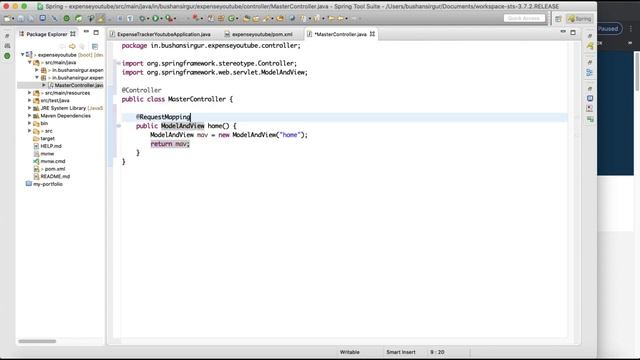Click the New file wizard toolbar icon
Screen dimensions: 640x360
tap(7, 18)
